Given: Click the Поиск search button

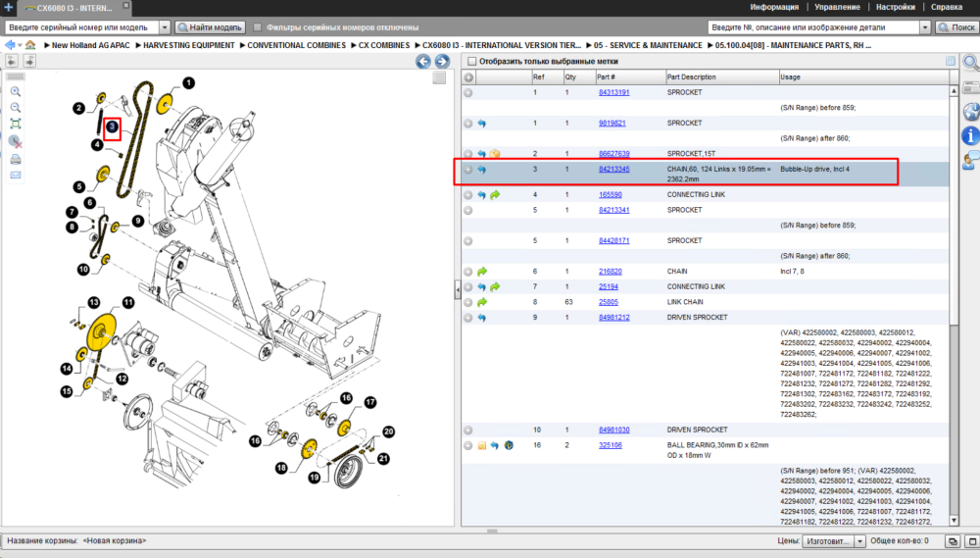Looking at the screenshot, I should coord(956,27).
